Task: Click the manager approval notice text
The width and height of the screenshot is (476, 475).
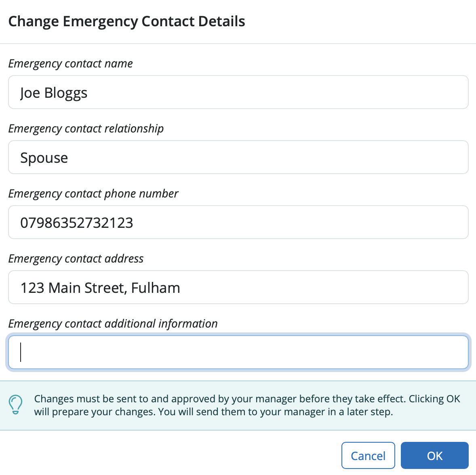Action: click(x=247, y=405)
